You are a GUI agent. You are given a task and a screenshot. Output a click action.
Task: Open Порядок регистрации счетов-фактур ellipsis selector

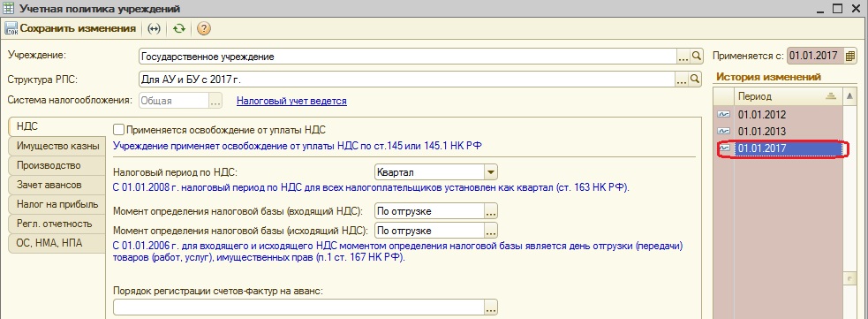491,307
